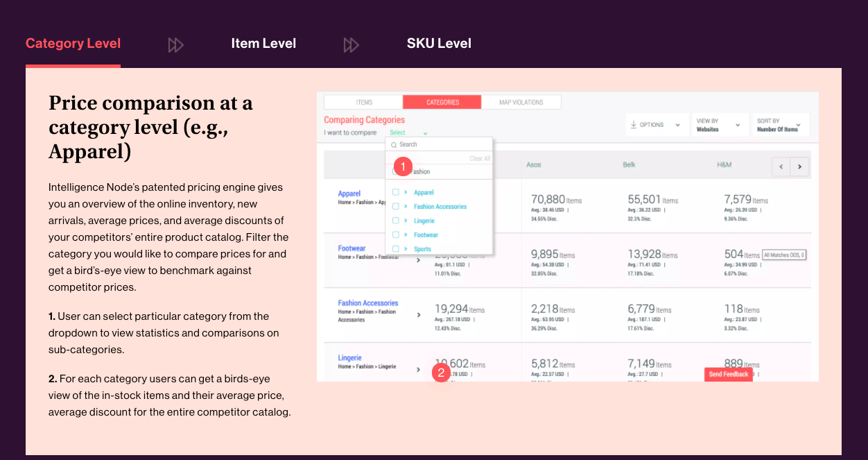The image size is (868, 460).
Task: Open the VIEW BY Websites dropdown
Action: point(720,125)
